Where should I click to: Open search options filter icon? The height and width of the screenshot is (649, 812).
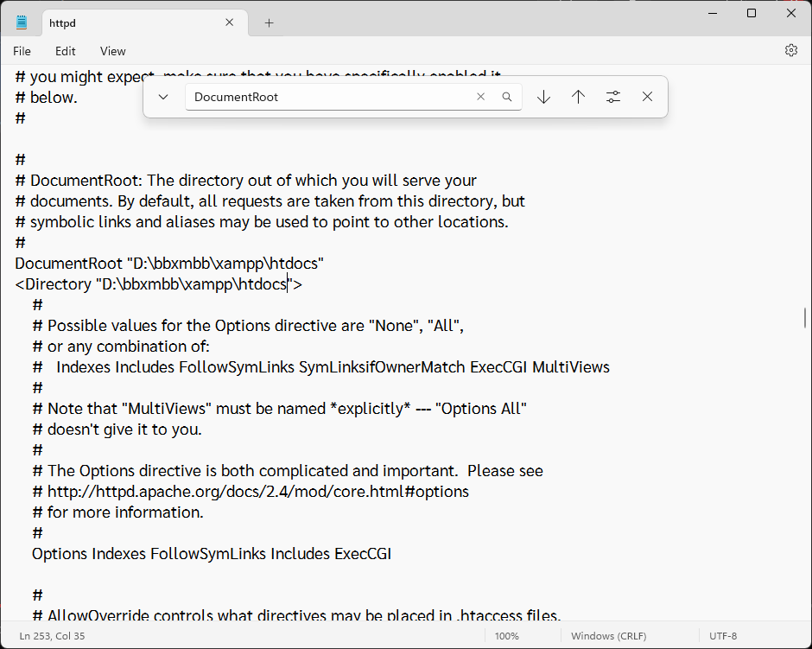(613, 97)
